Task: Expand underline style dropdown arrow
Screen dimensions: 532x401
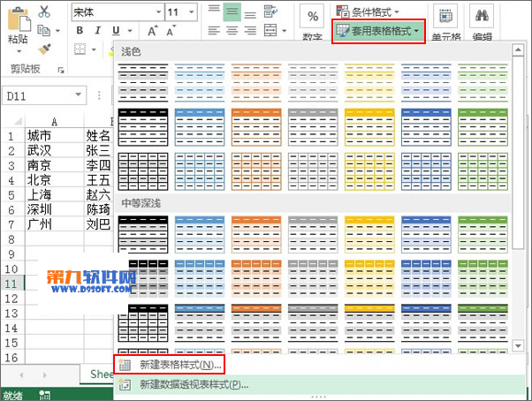Action: (130, 31)
